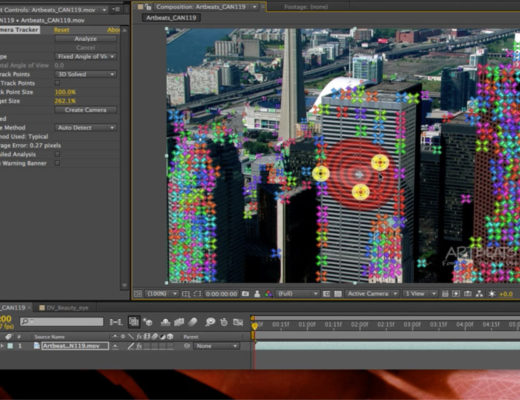The width and height of the screenshot is (520, 400).
Task: Open the Fixed Angle of View dropdown
Action: coord(86,56)
